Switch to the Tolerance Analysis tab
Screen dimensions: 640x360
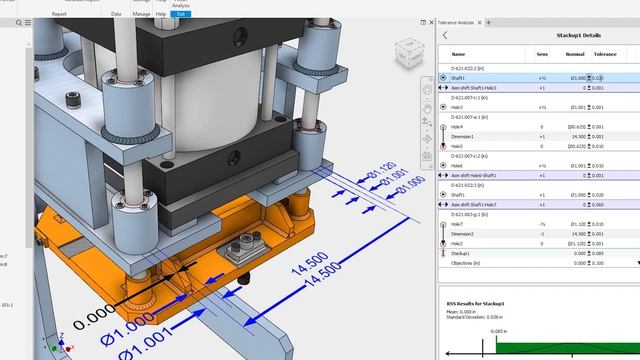[x=456, y=23]
